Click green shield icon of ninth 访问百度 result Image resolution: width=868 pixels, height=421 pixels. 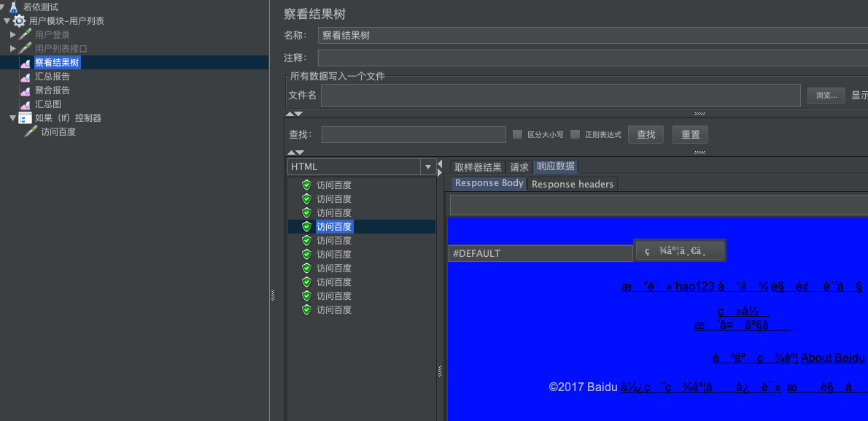click(x=306, y=296)
